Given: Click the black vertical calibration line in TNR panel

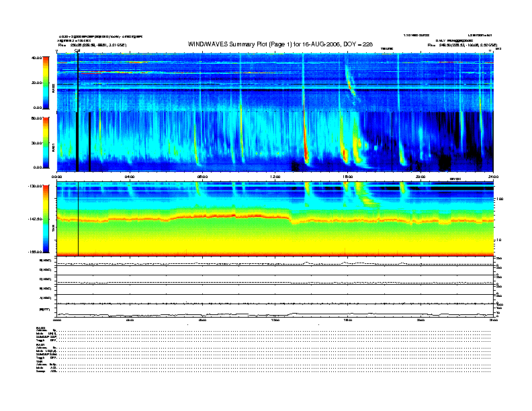Looking at the screenshot, I should pyautogui.click(x=79, y=219).
